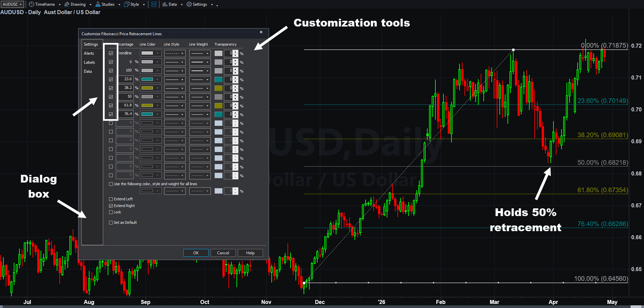
Task: Open the Labels tab in dialog
Action: tap(89, 62)
